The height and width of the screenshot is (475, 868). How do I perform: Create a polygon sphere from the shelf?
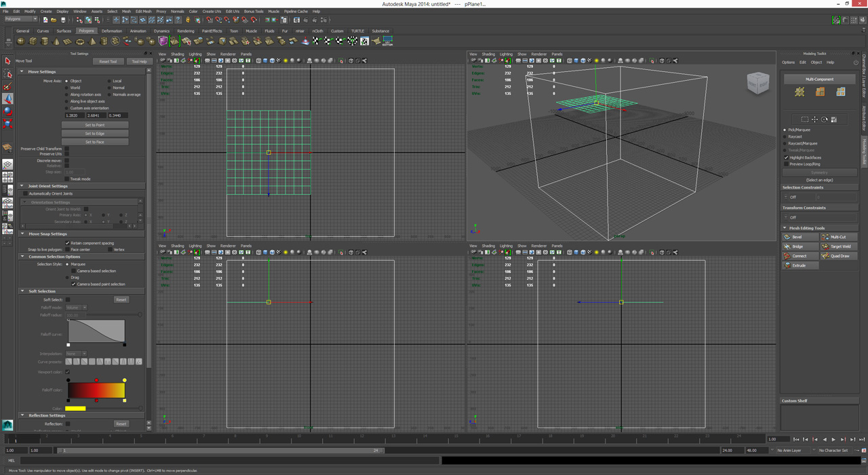pos(21,41)
